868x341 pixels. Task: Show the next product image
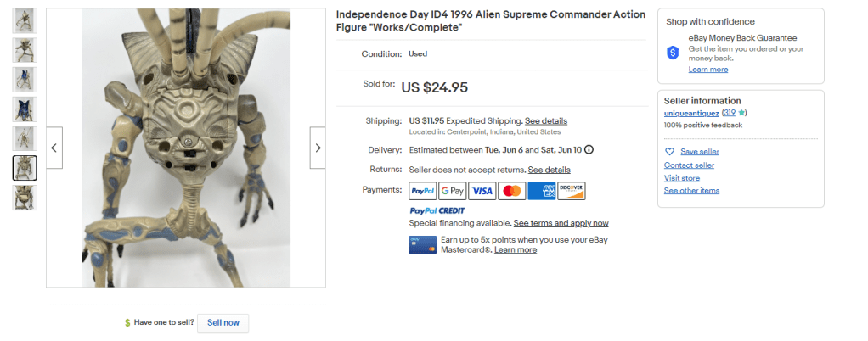coord(318,148)
